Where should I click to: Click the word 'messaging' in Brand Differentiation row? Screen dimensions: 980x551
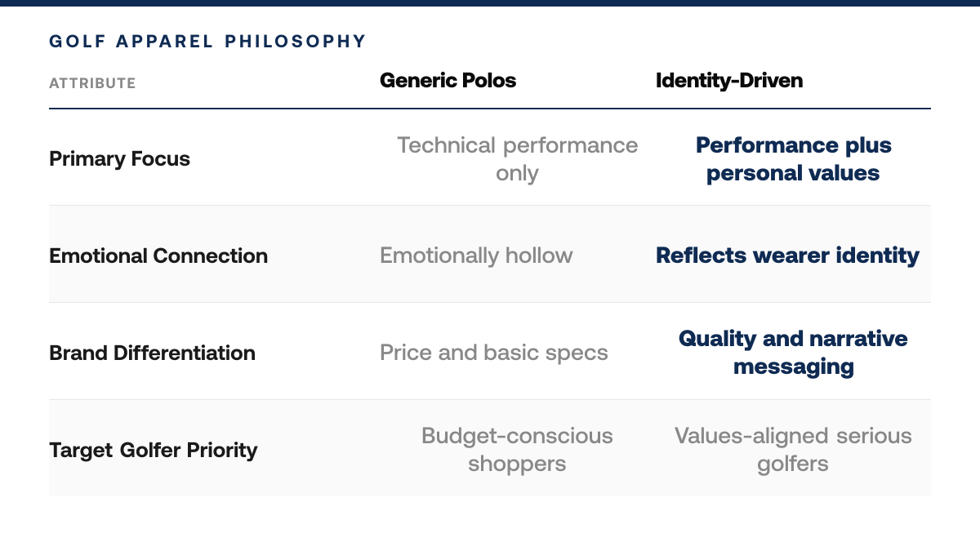coord(793,367)
